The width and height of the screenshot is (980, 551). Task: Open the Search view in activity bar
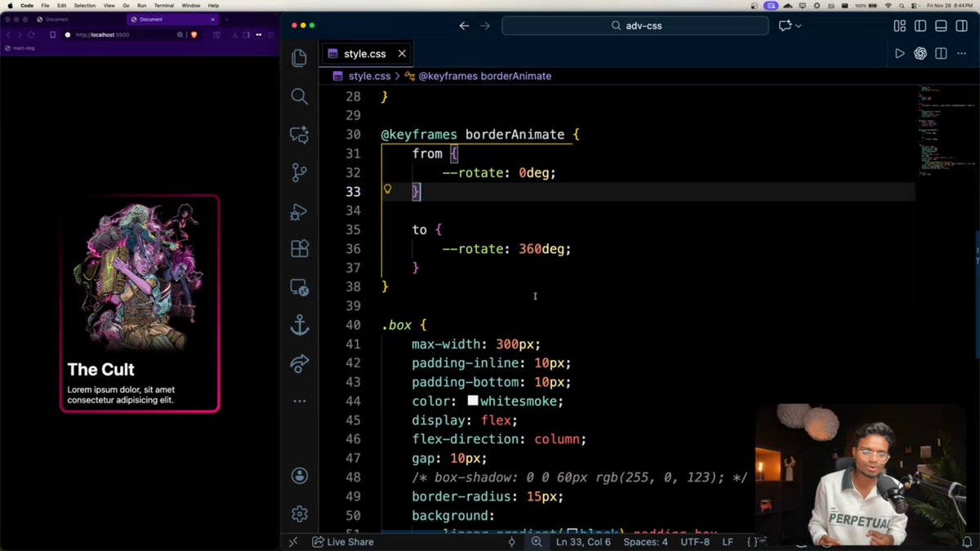click(x=300, y=96)
